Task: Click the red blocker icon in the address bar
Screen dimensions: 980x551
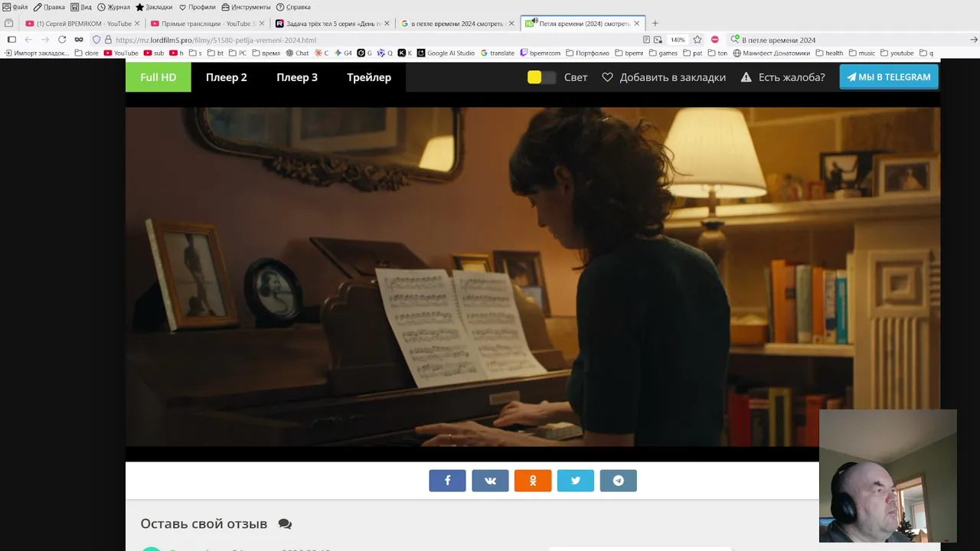Action: tap(714, 40)
